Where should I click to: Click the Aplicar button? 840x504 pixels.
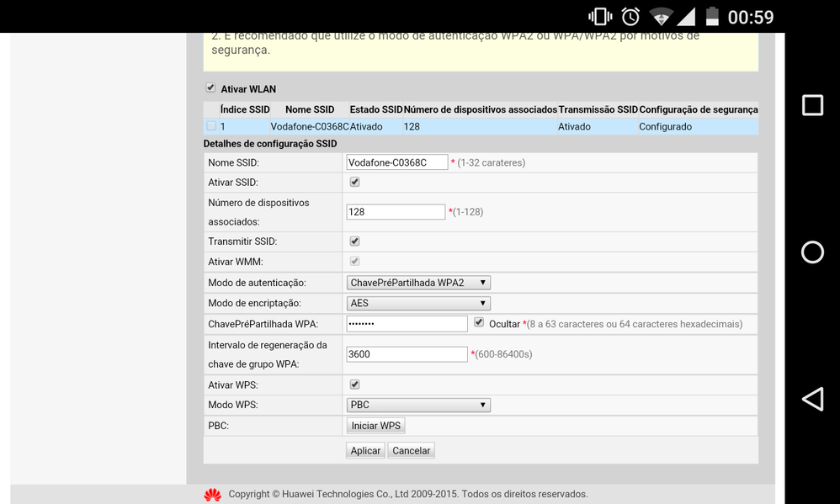point(364,449)
